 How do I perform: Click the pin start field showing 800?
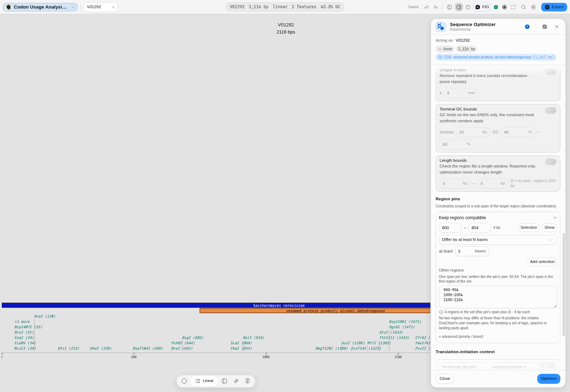450,228
